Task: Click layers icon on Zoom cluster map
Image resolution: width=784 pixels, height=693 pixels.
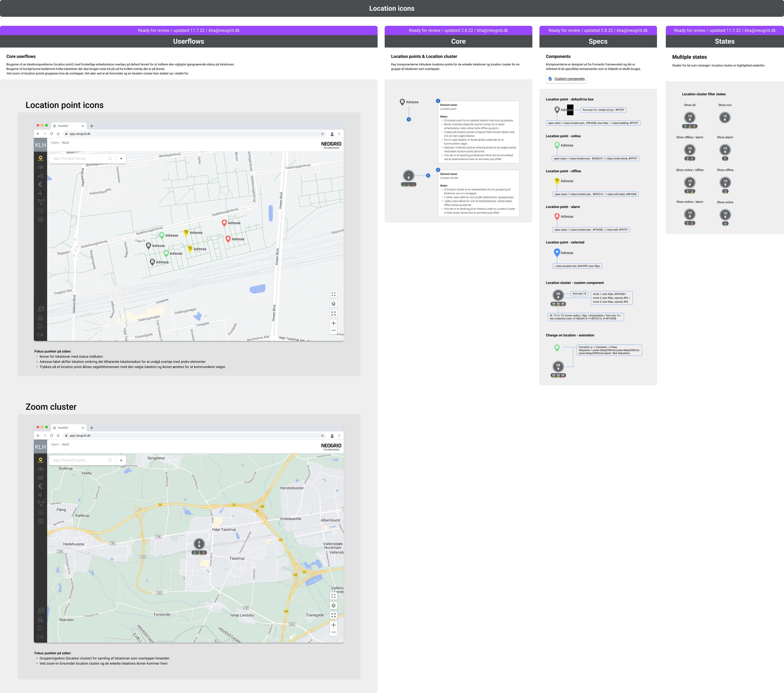Action: tap(333, 606)
